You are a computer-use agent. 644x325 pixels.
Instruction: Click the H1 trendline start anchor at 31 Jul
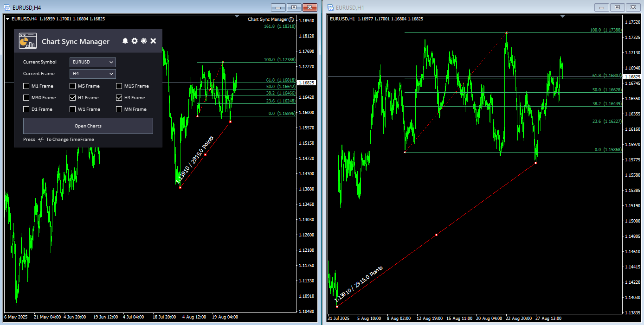(337, 306)
